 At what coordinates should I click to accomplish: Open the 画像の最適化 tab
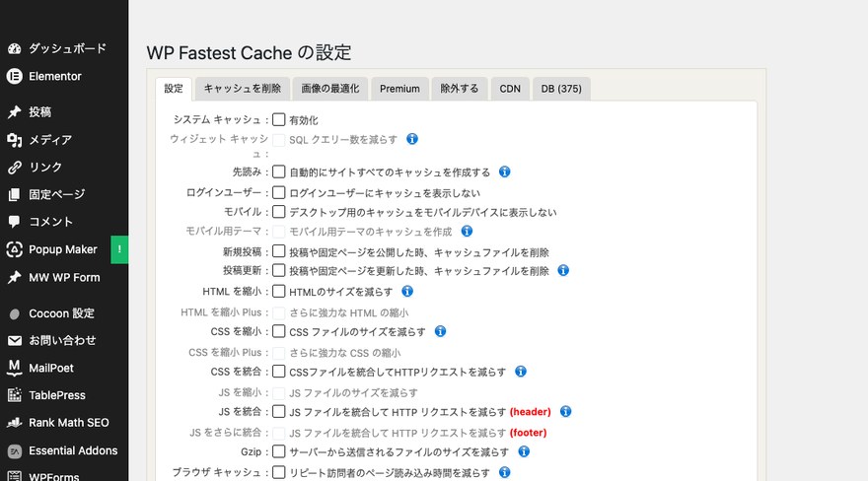coord(329,89)
